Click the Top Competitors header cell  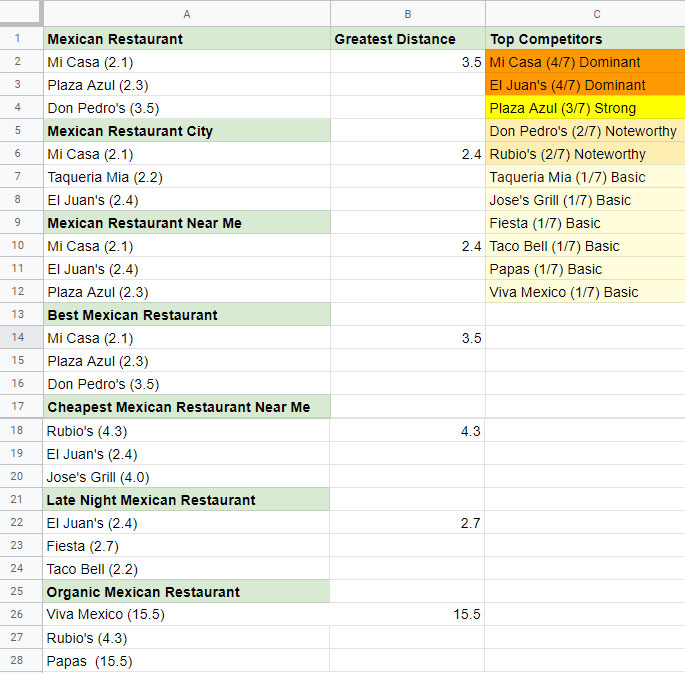point(585,39)
